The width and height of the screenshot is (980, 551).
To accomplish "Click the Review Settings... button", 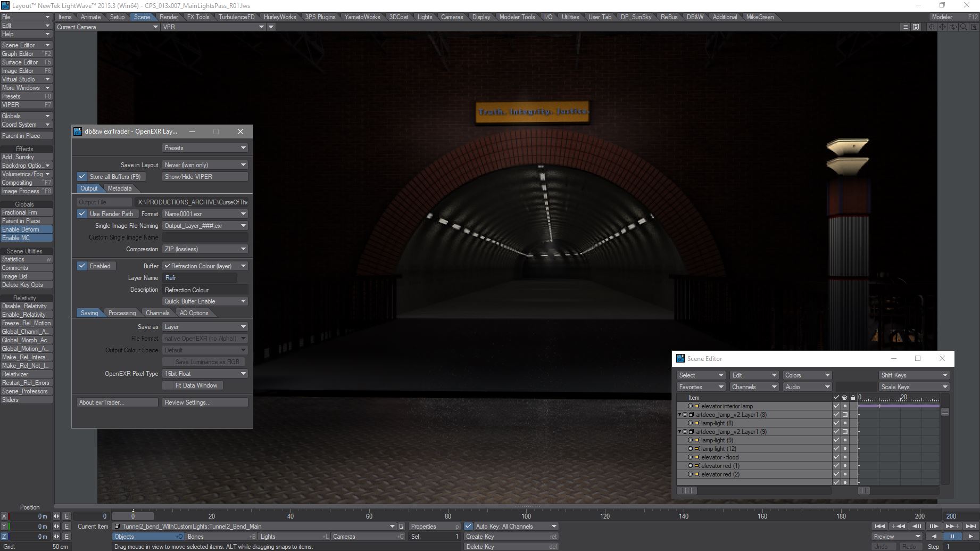I will point(205,402).
